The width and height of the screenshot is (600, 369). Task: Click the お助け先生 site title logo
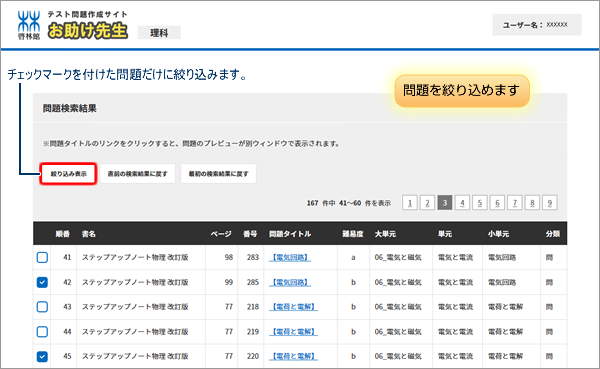pyautogui.click(x=88, y=31)
